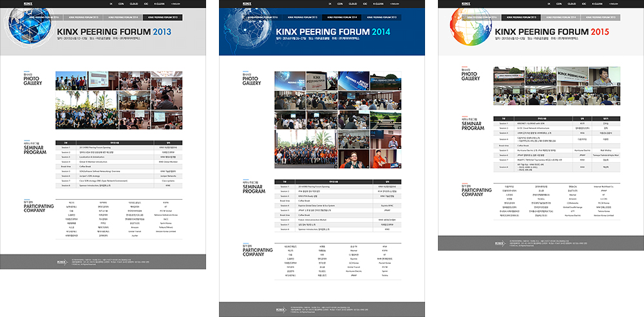
Task: Switch language to ENGLISH on the 2014 page
Action: click(394, 4)
